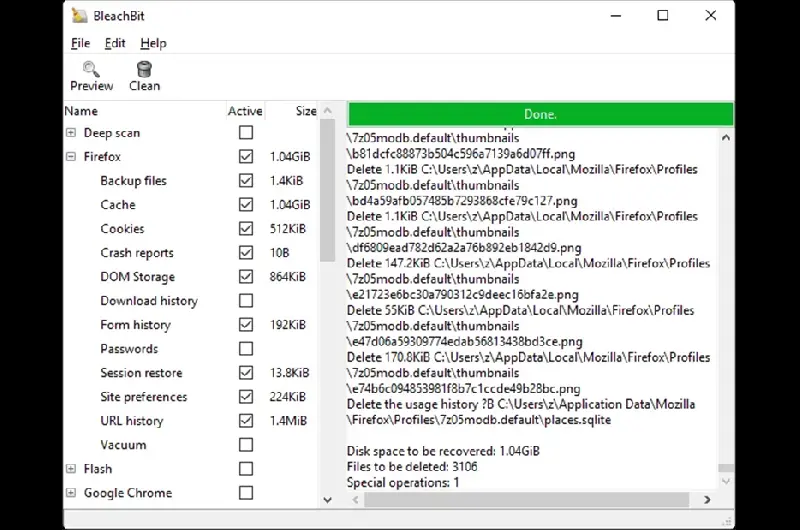Maximize the BleachBit window

pyautogui.click(x=663, y=15)
